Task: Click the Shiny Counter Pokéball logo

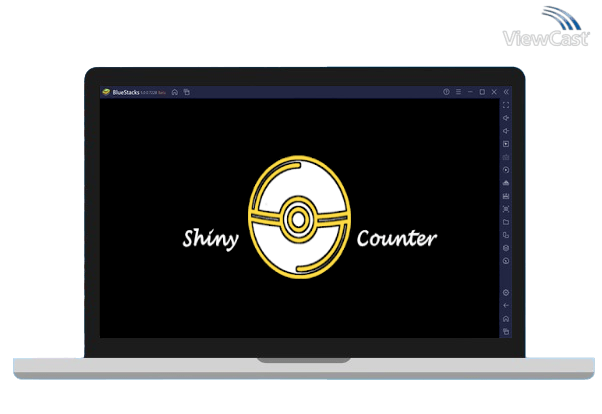Action: 299,217
